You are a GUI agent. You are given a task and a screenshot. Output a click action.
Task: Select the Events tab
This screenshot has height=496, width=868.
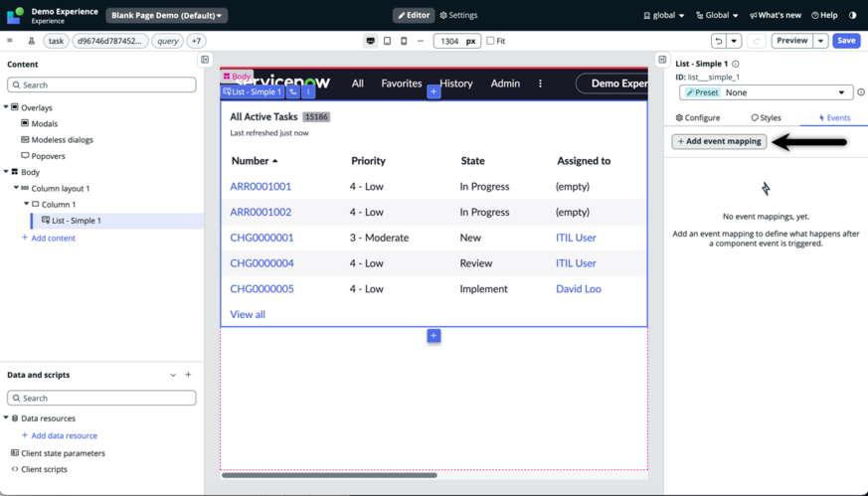click(834, 118)
